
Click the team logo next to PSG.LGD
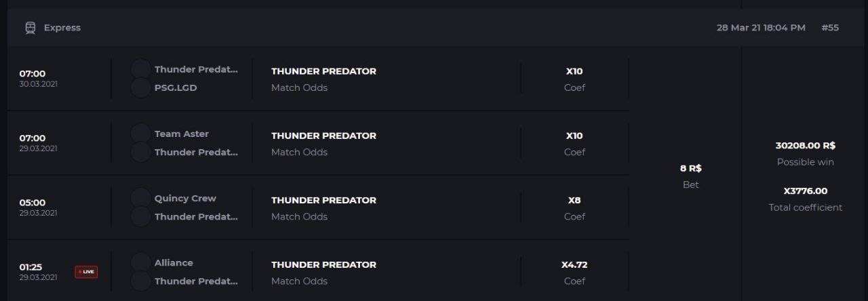141,87
